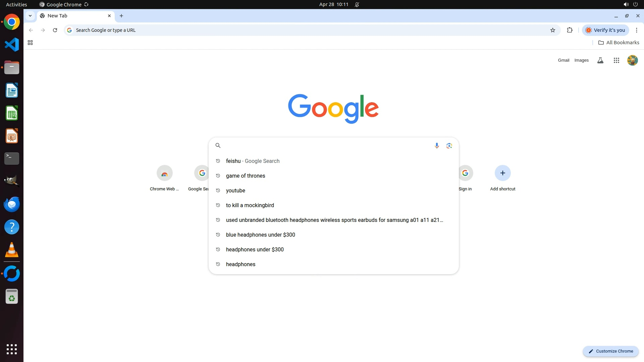Open tab groups grid icon in bookmarks bar
The image size is (644, 362).
point(30,43)
